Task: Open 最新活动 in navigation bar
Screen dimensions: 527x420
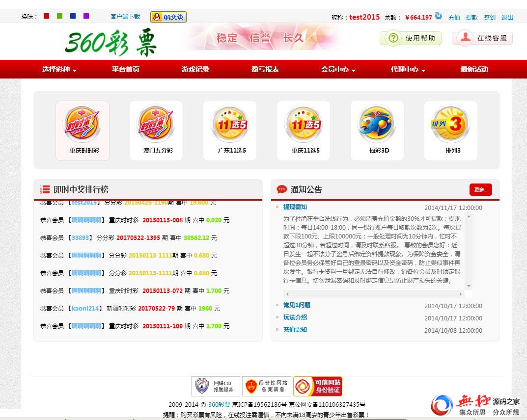Action: click(x=474, y=69)
